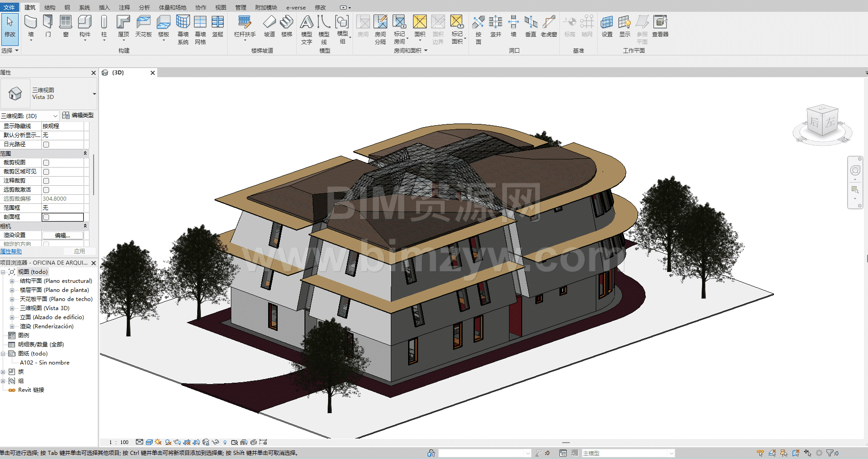Image resolution: width=868 pixels, height=459 pixels.
Task: Expand the 房间和面积 panel dropdown
Action: pos(411,50)
